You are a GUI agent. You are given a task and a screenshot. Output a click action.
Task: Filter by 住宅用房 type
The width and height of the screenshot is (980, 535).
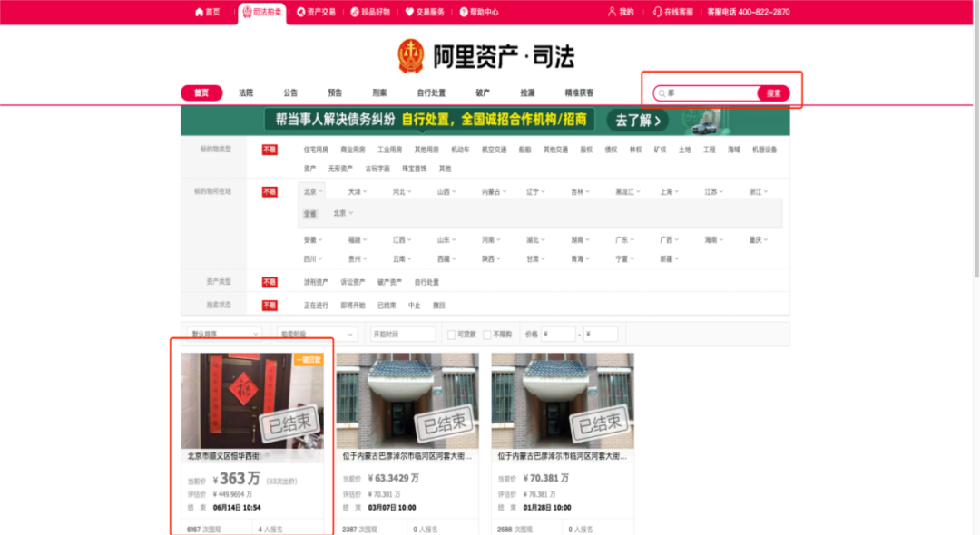[316, 150]
